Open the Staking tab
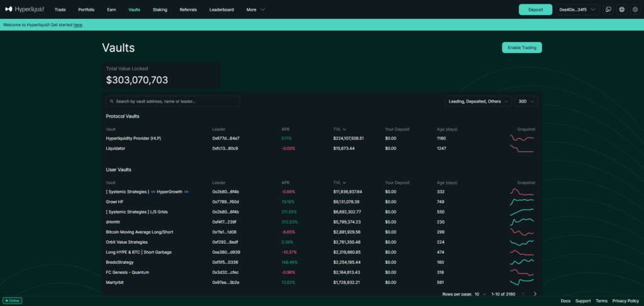 [160, 9]
